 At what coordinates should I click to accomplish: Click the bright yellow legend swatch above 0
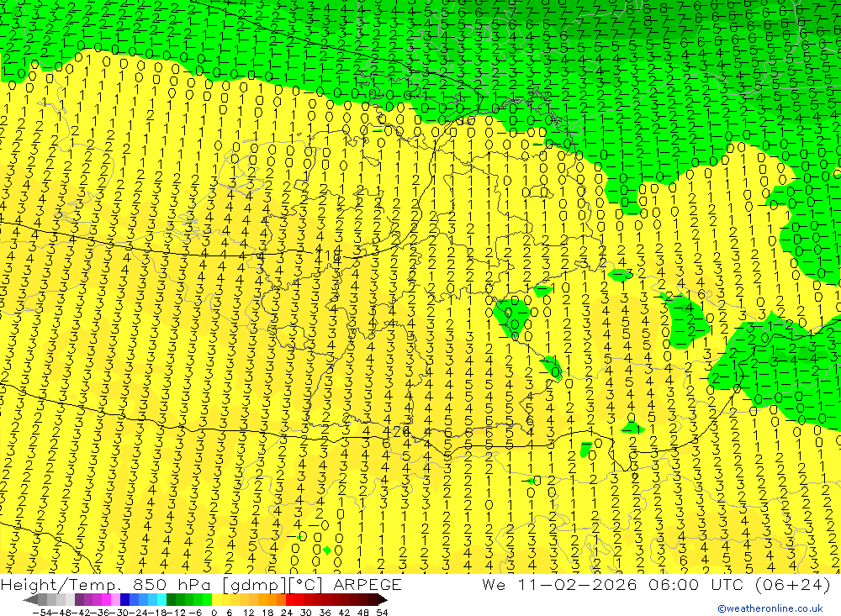217,600
